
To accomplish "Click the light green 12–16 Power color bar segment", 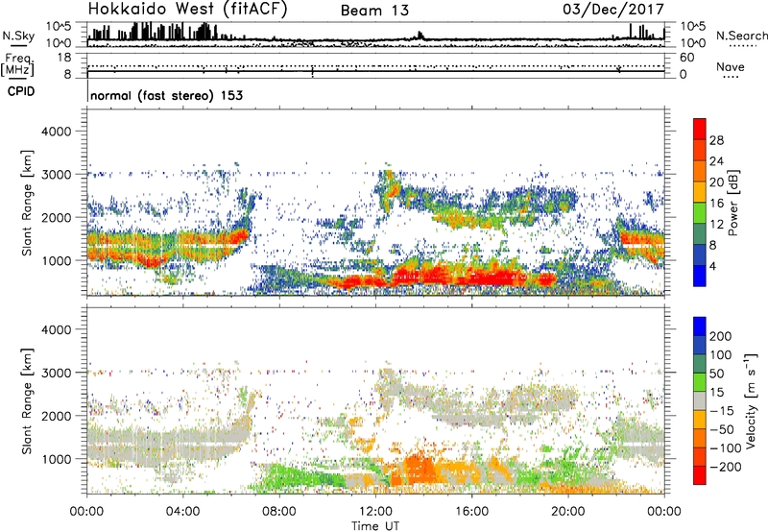I will pyautogui.click(x=700, y=212).
